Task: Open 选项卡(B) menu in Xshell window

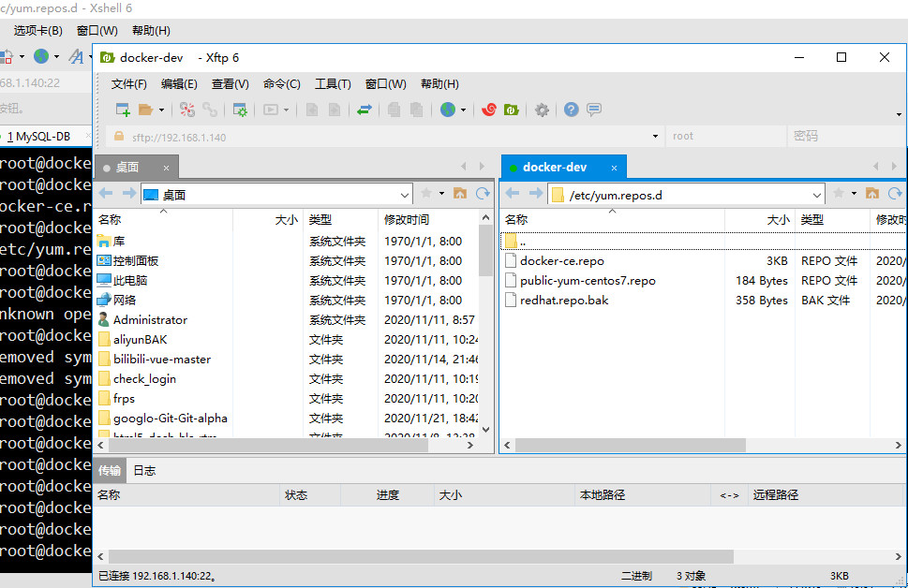Action: point(37,31)
